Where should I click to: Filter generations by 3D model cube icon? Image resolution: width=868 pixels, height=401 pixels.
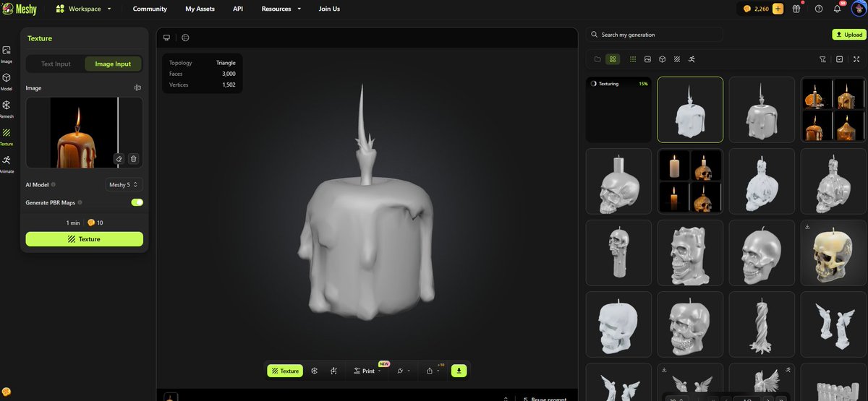pos(663,59)
